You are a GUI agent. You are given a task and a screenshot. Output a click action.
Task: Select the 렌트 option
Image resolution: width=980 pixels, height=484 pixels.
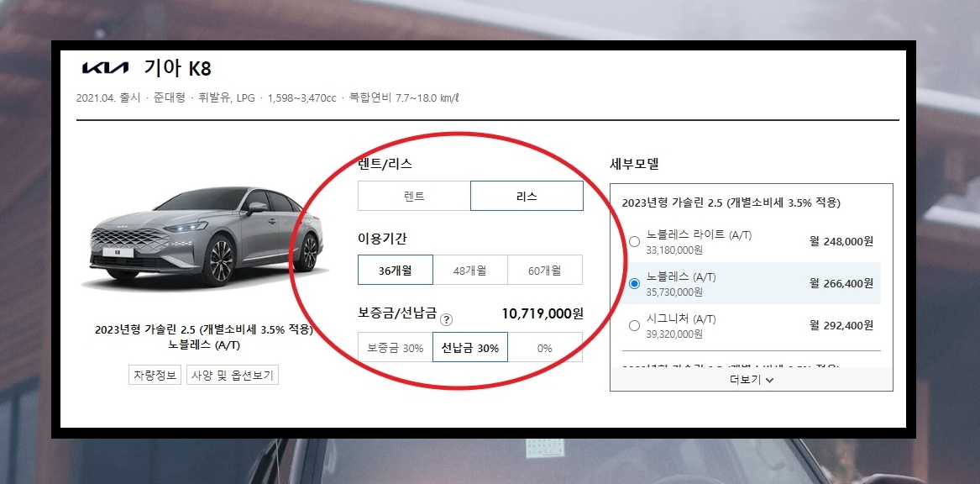(x=414, y=197)
